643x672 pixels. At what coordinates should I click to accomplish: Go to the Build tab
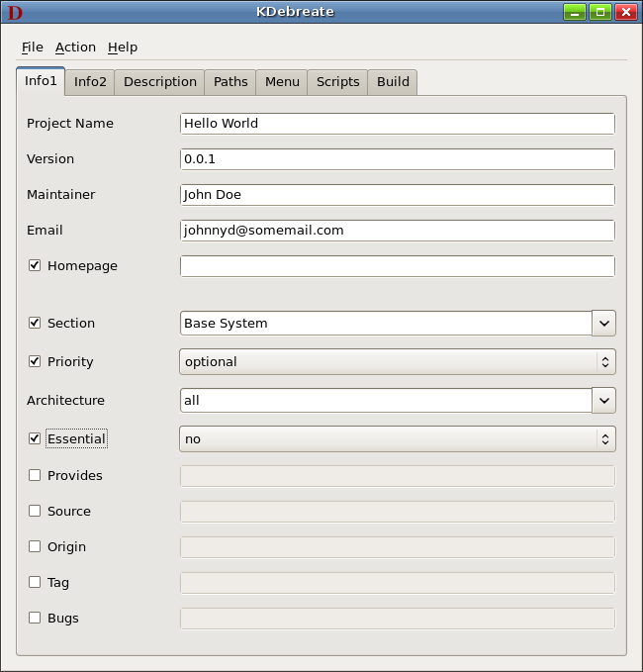393,82
